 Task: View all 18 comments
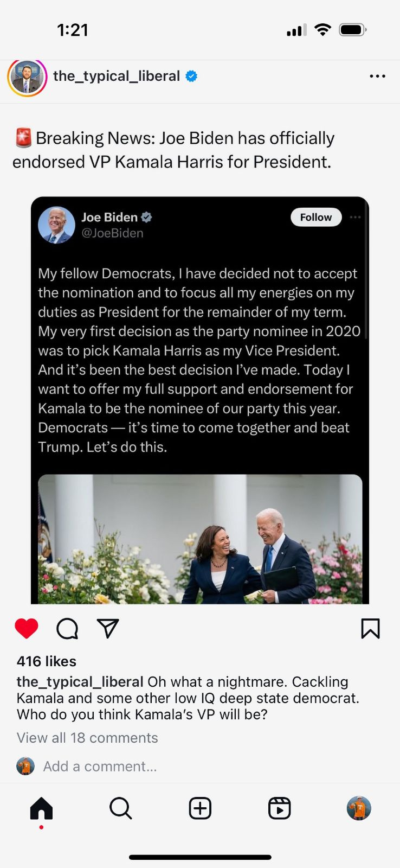pyautogui.click(x=87, y=738)
